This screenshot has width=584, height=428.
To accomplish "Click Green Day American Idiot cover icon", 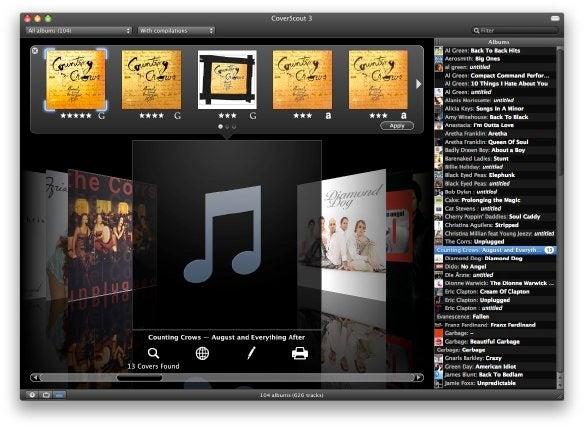I will tap(439, 367).
